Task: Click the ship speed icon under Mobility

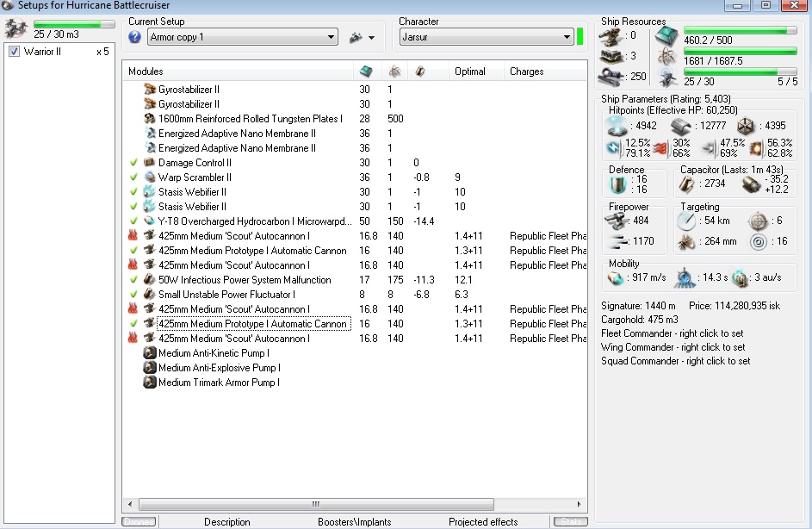Action: 617,278
